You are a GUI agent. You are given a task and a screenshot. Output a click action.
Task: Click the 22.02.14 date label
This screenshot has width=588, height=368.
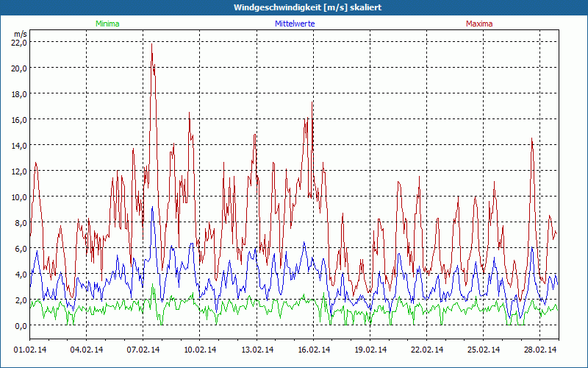427,350
